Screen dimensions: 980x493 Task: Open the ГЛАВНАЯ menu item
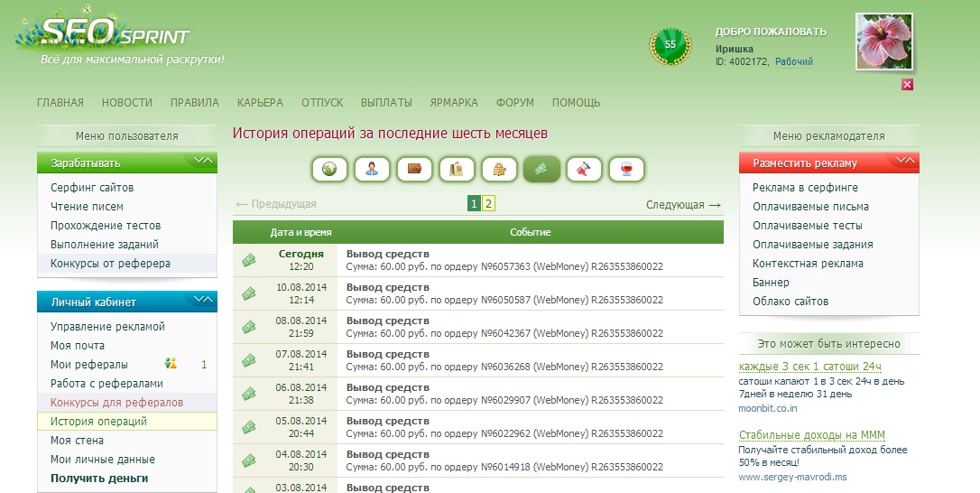pyautogui.click(x=60, y=103)
